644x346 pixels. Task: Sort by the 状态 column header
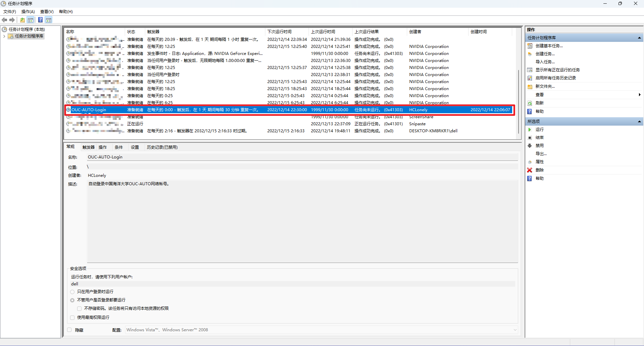(135, 32)
